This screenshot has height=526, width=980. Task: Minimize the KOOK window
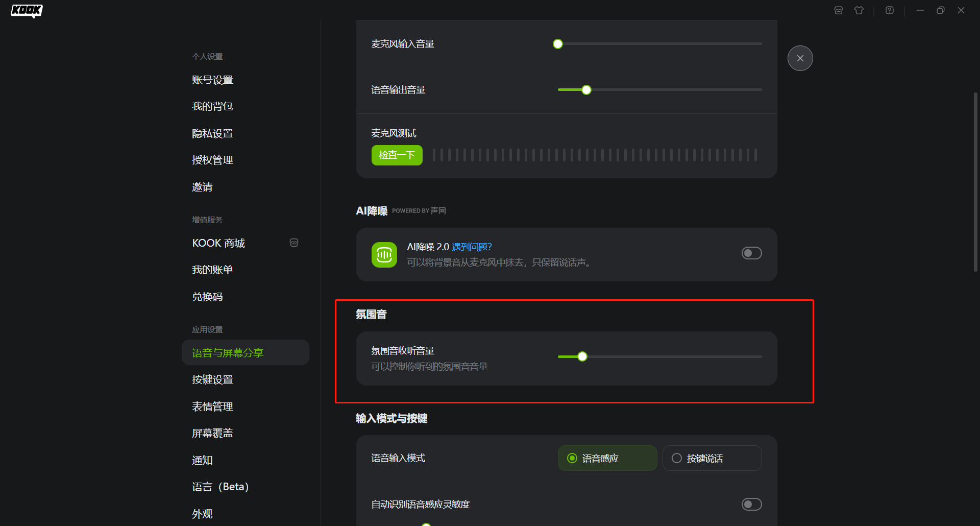click(x=920, y=10)
